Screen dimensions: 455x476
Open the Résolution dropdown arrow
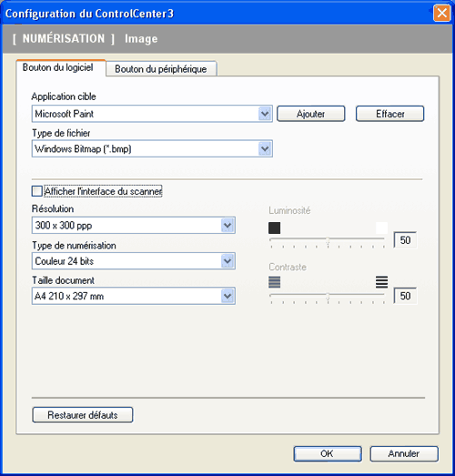tap(227, 225)
